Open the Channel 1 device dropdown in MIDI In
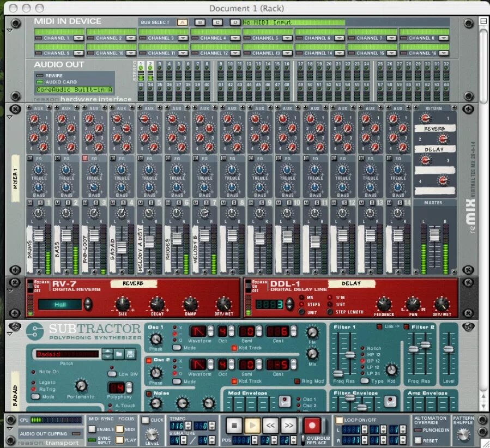 (x=80, y=38)
